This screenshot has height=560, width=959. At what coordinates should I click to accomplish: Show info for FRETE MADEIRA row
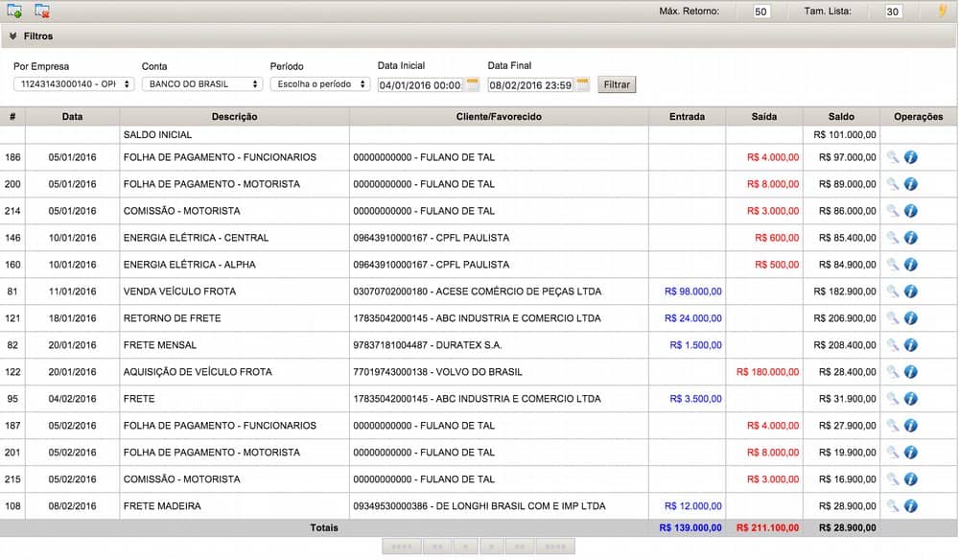point(911,506)
